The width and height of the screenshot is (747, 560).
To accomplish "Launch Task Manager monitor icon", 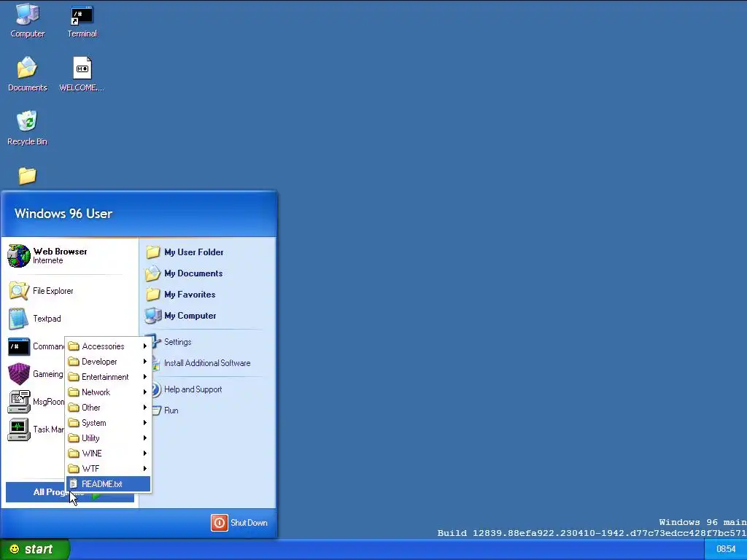I will pos(18,429).
